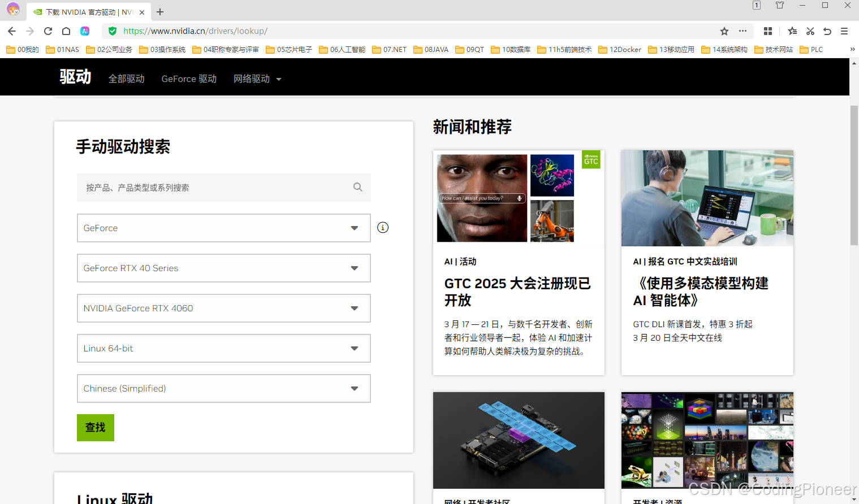Click the user avatar icon in title bar
This screenshot has width=859, height=504.
pyautogui.click(x=13, y=9)
